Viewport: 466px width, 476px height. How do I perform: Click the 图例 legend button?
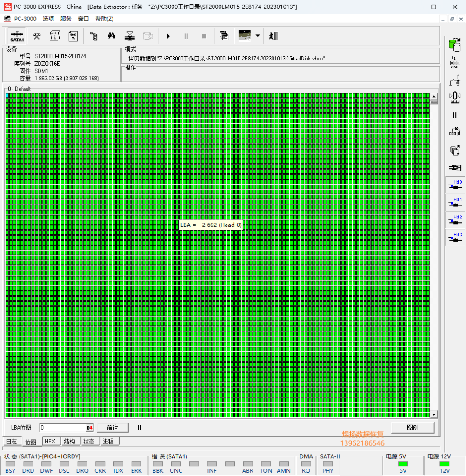coord(413,428)
